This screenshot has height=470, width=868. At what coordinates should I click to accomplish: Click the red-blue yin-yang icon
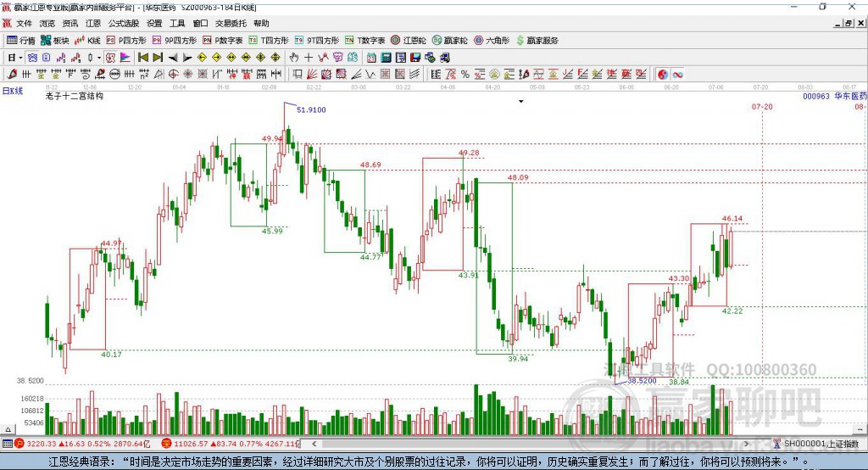point(663,75)
